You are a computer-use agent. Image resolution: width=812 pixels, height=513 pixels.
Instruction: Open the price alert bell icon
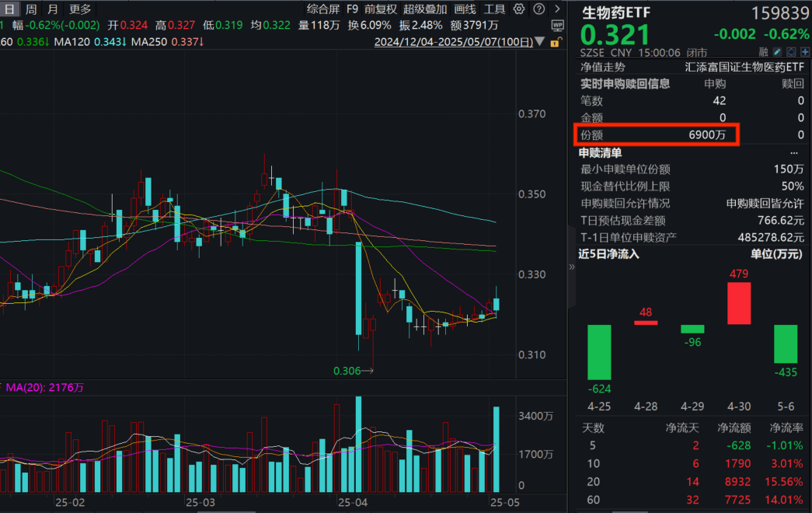click(792, 51)
